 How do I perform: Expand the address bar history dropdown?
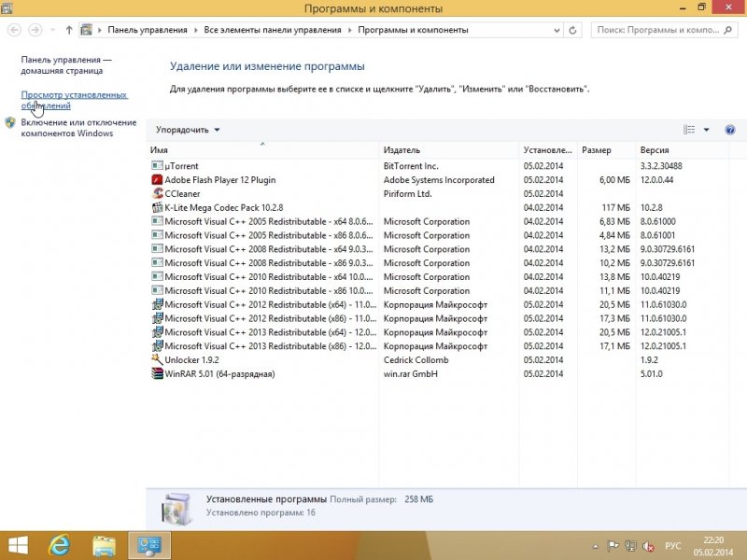pos(557,30)
